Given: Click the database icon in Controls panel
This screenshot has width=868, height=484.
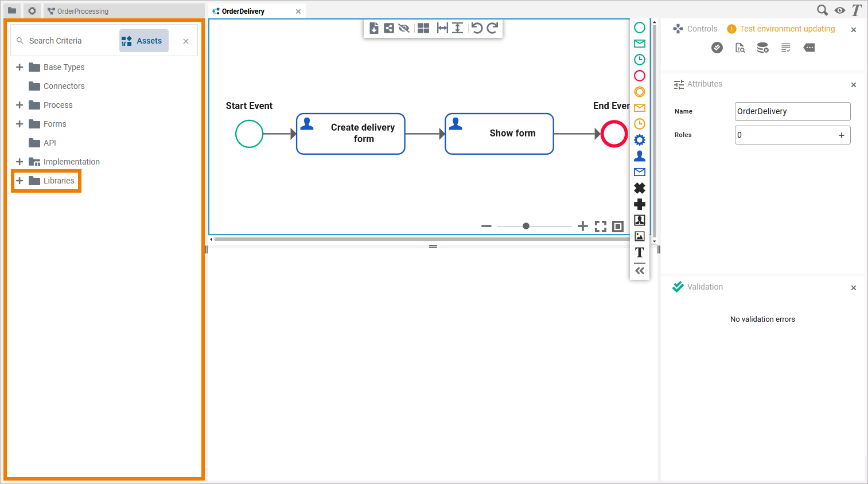Looking at the screenshot, I should (x=762, y=48).
